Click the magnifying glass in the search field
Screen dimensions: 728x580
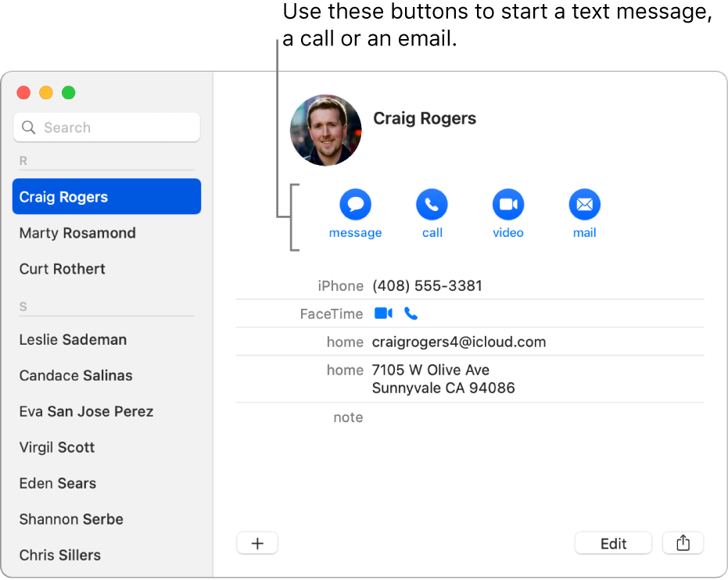29,127
